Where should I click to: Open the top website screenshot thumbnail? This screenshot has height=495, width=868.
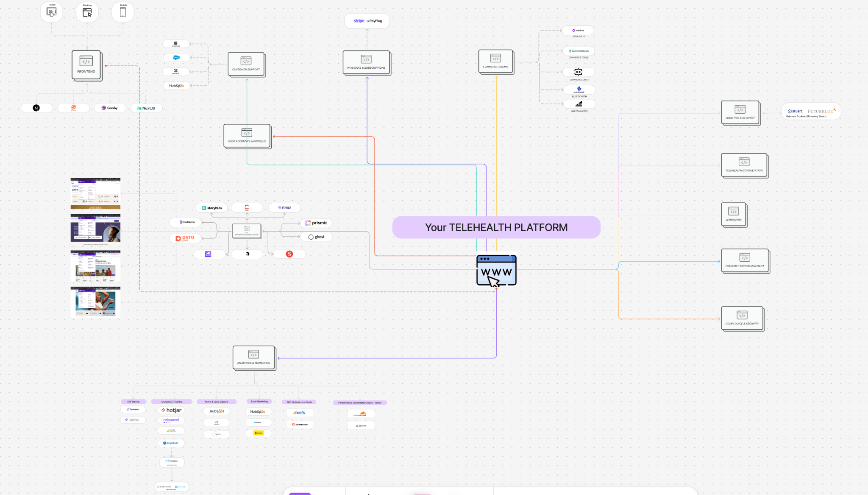pyautogui.click(x=95, y=193)
